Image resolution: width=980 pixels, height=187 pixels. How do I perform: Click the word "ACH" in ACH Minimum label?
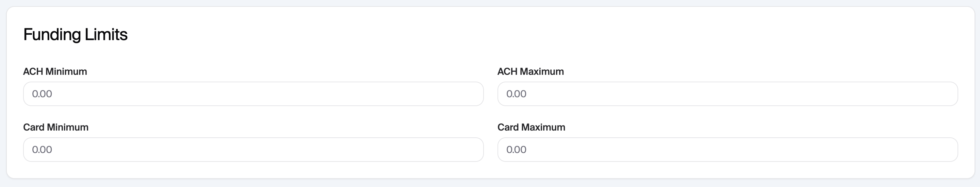click(33, 71)
